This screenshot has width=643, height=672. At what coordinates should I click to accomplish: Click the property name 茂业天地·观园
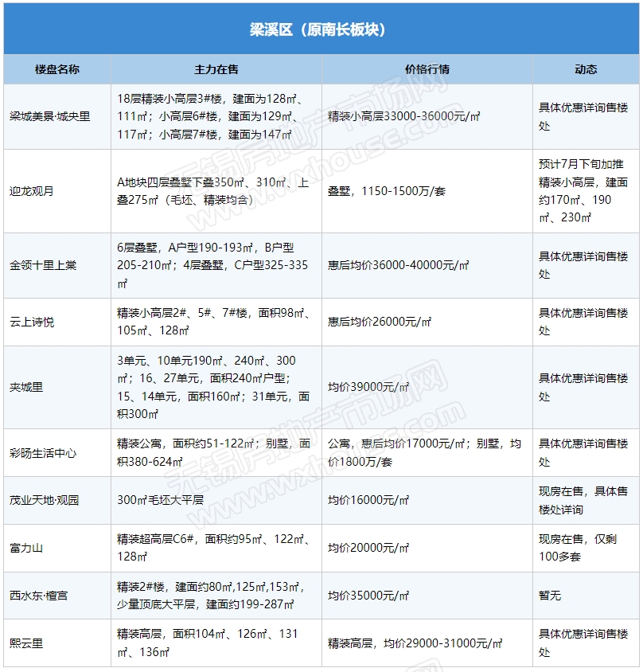coord(44,500)
